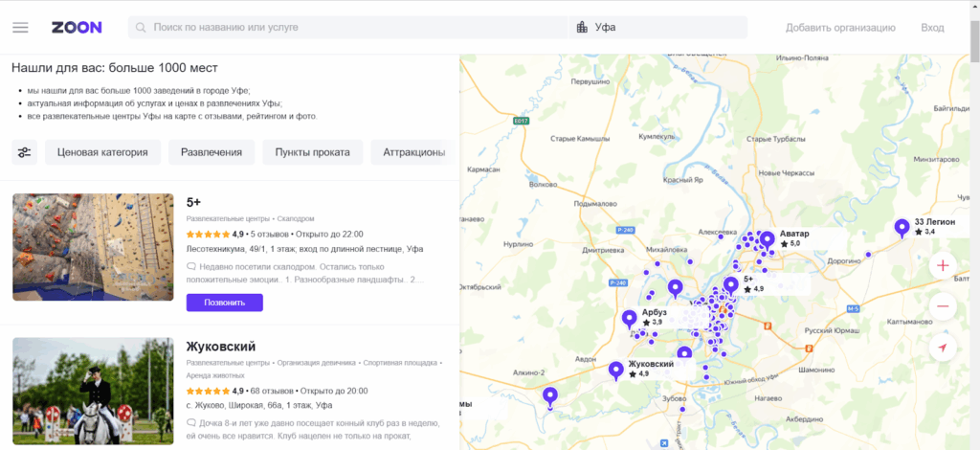Screen dimensions: 980x450
Task: Open the Пункты проката filter
Action: click(x=313, y=152)
